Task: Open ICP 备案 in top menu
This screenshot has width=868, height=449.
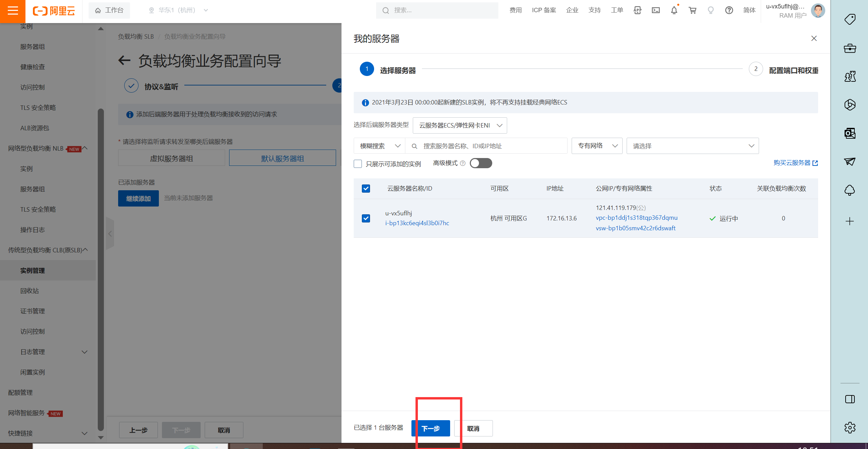Action: click(x=544, y=11)
